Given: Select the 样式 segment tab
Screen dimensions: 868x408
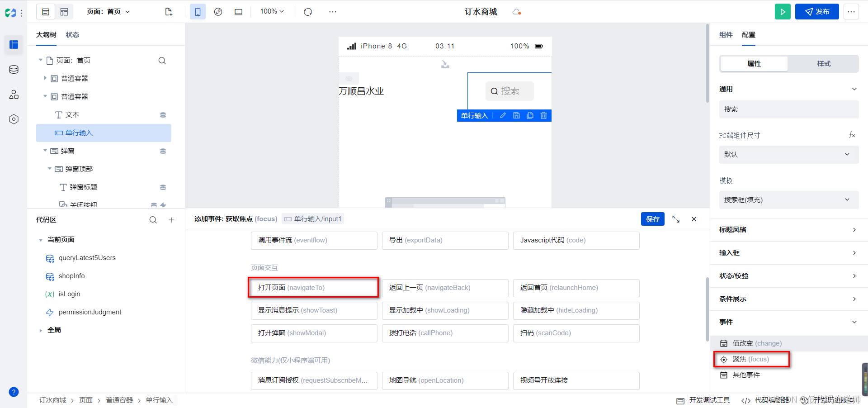Looking at the screenshot, I should [824, 64].
